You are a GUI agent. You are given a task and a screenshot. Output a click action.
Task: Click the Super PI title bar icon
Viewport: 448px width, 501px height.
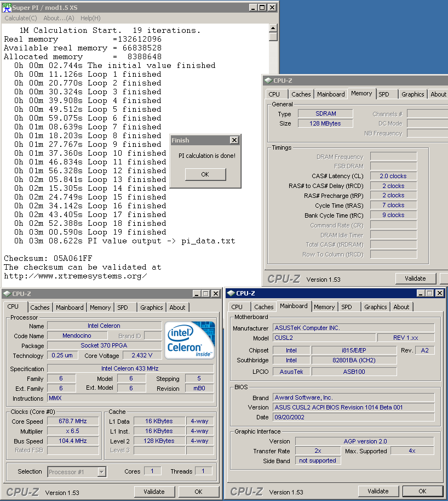[x=7, y=8]
